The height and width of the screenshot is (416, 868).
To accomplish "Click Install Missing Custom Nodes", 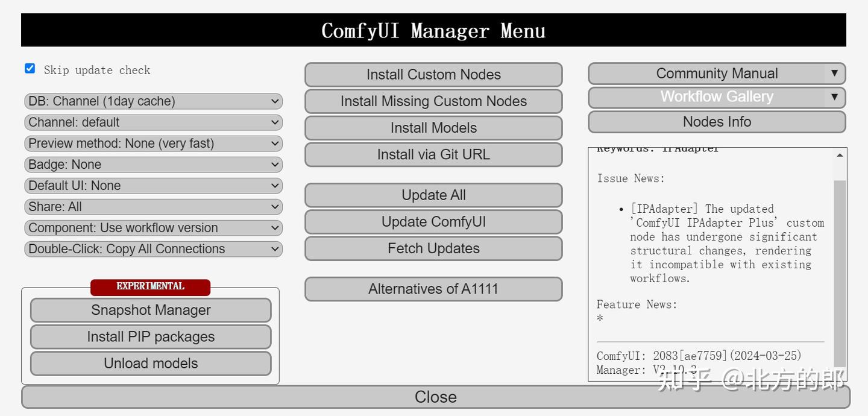I will pos(433,101).
